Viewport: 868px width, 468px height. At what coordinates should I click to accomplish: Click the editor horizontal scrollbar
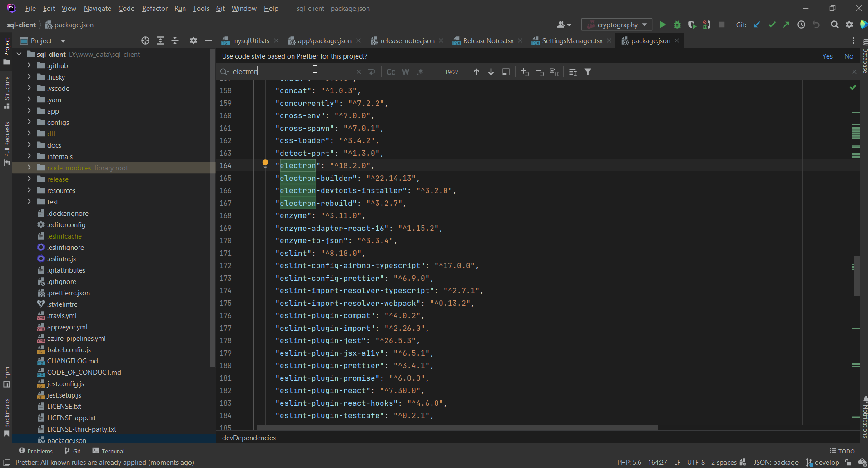click(x=457, y=428)
